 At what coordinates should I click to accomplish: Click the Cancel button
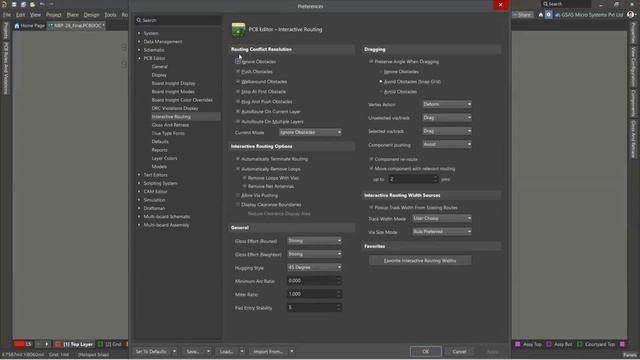pyautogui.click(x=460, y=351)
